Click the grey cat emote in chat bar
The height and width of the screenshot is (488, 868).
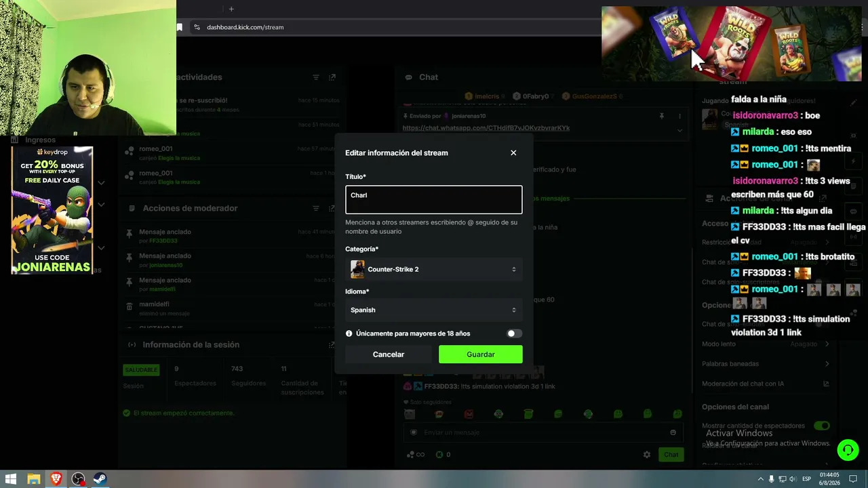tap(409, 414)
